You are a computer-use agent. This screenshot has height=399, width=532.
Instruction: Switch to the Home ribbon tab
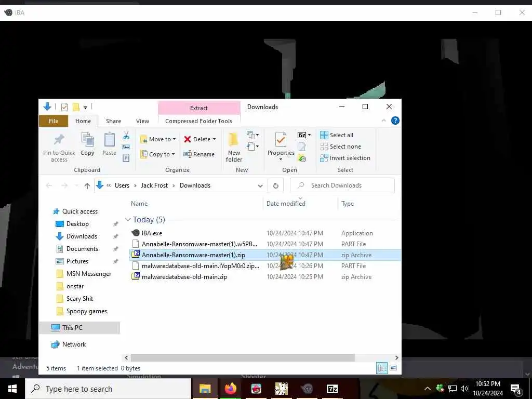(x=83, y=121)
